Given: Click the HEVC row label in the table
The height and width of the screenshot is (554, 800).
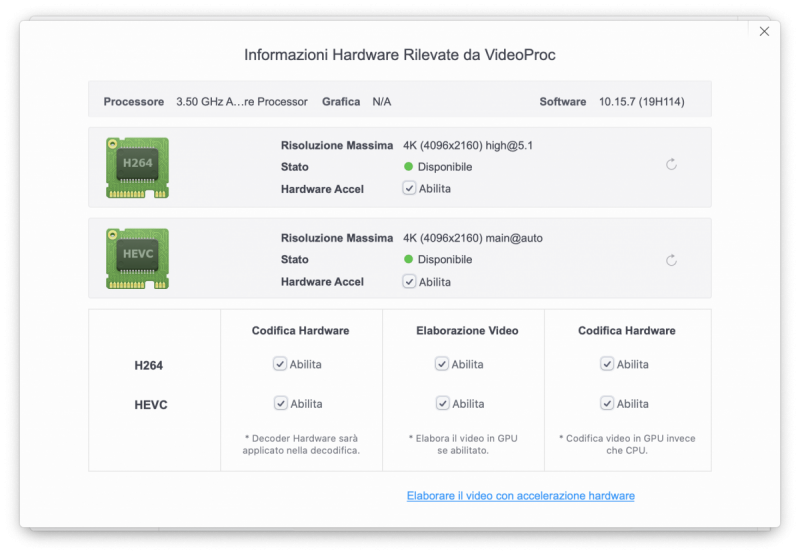Looking at the screenshot, I should (151, 405).
